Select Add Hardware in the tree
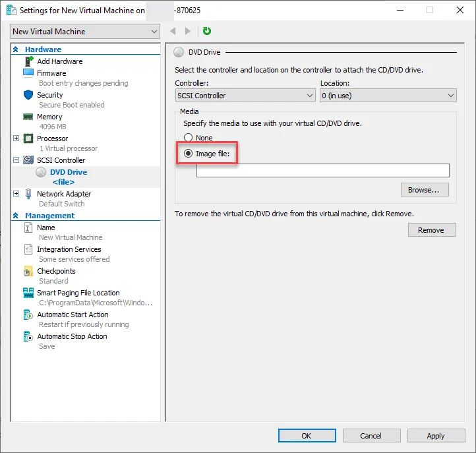476x453 pixels. click(60, 61)
